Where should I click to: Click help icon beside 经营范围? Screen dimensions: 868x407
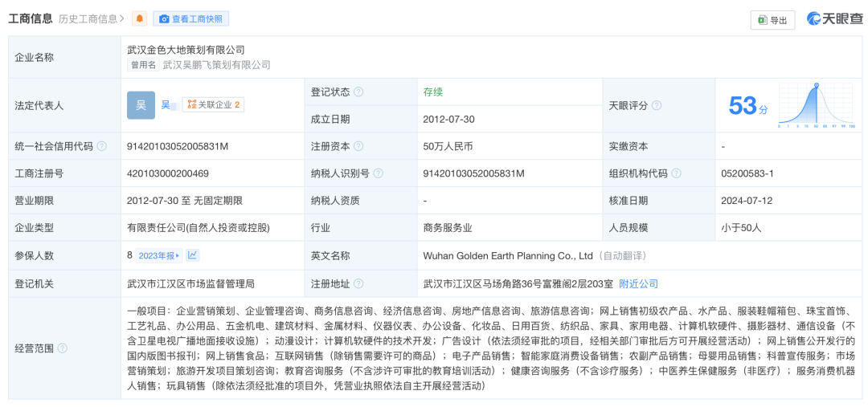tap(63, 348)
